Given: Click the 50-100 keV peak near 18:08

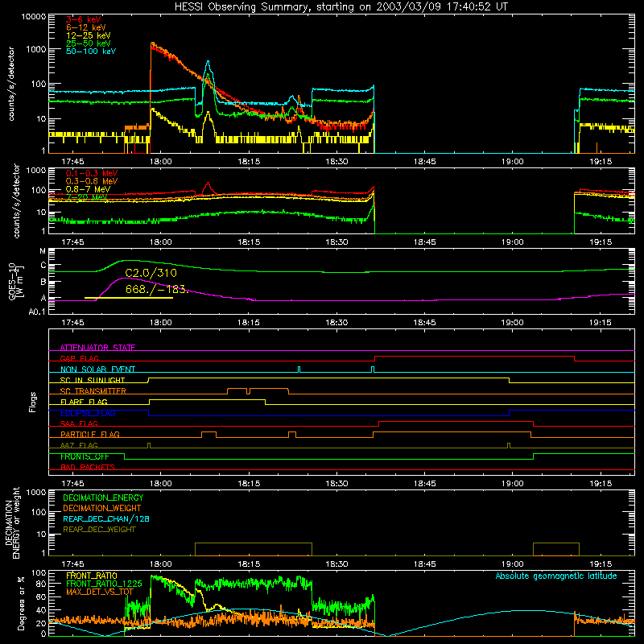Looking at the screenshot, I should (x=208, y=62).
